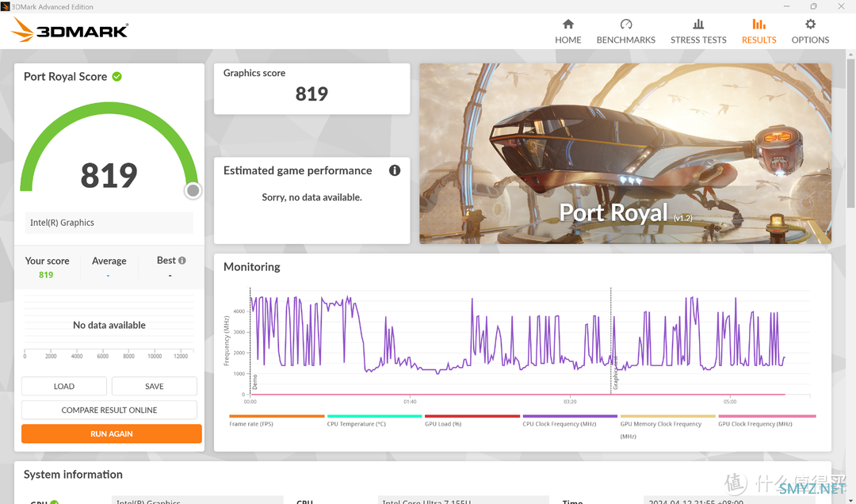The width and height of the screenshot is (856, 504).
Task: Open the Stress Tests chart icon
Action: tap(698, 24)
